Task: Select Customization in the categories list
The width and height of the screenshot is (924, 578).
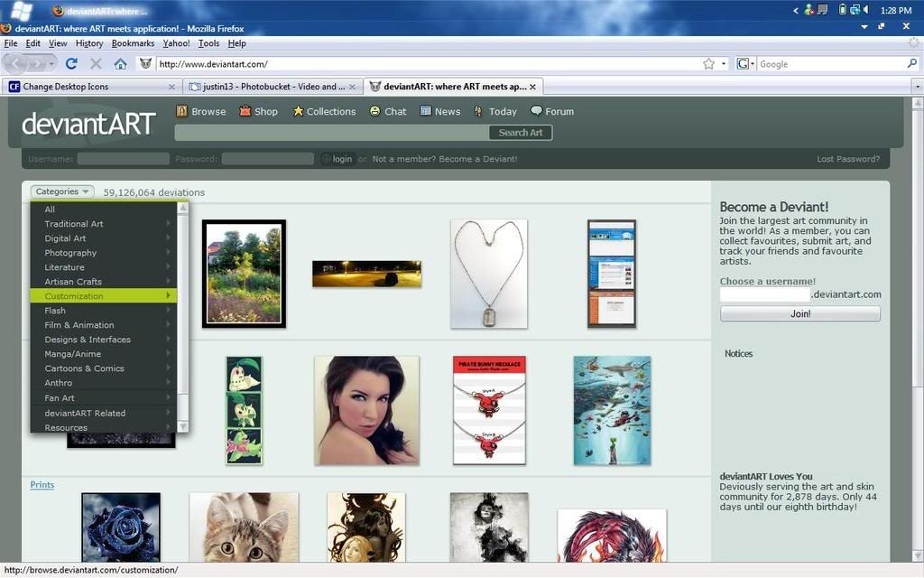Action: point(104,295)
